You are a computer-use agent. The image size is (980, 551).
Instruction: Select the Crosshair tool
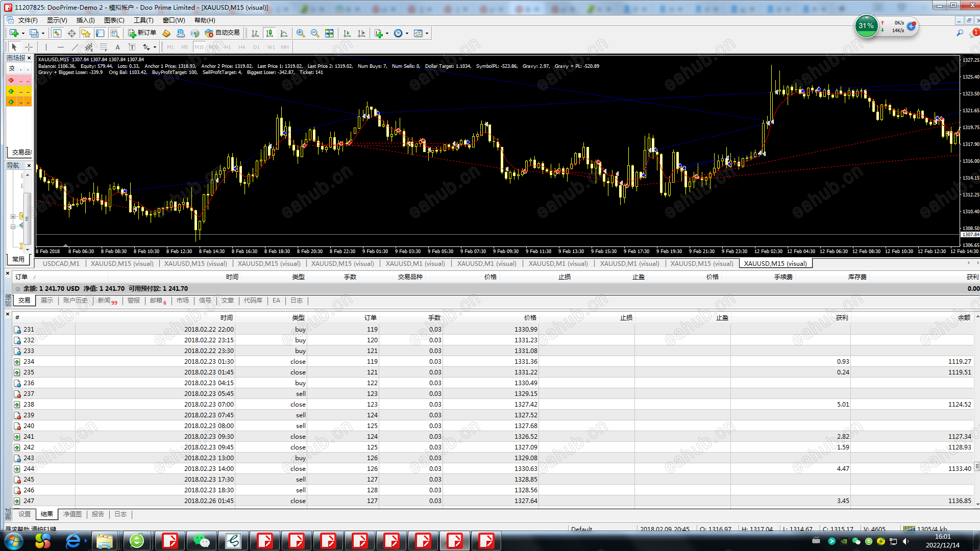point(29,47)
